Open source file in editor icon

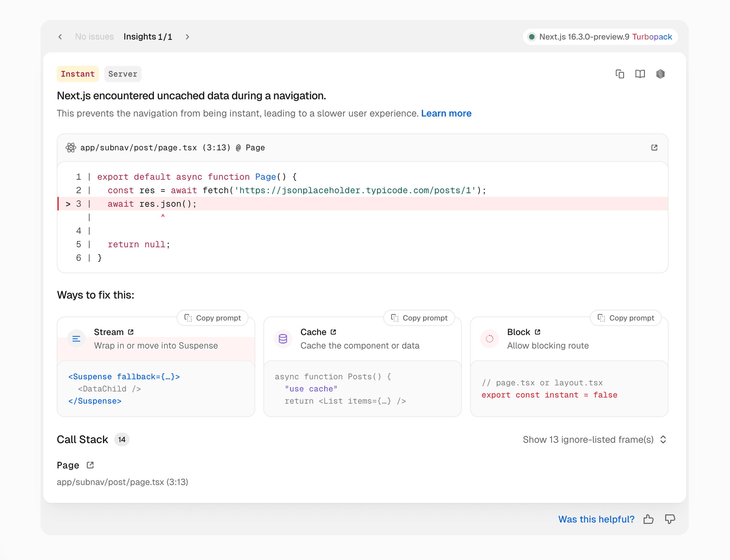pos(654,148)
